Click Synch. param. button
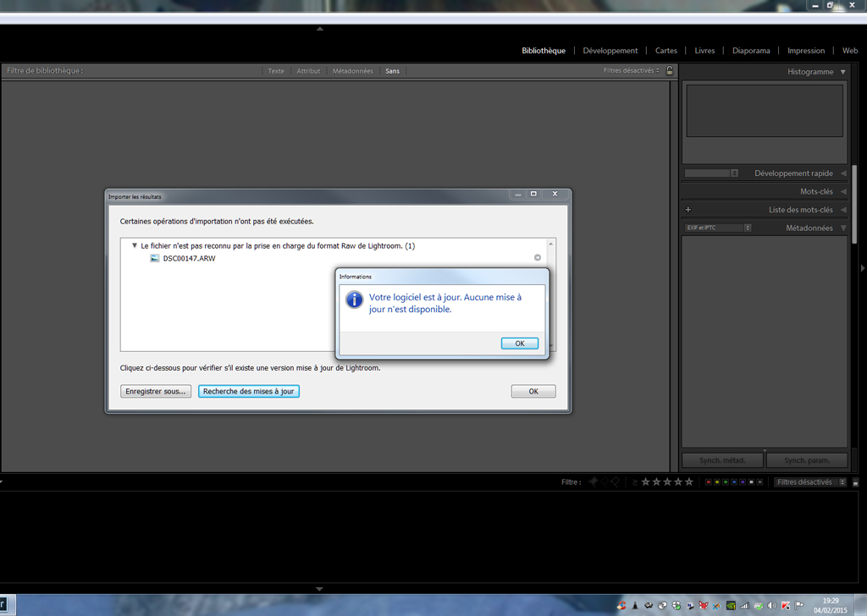867x616 pixels. click(807, 460)
